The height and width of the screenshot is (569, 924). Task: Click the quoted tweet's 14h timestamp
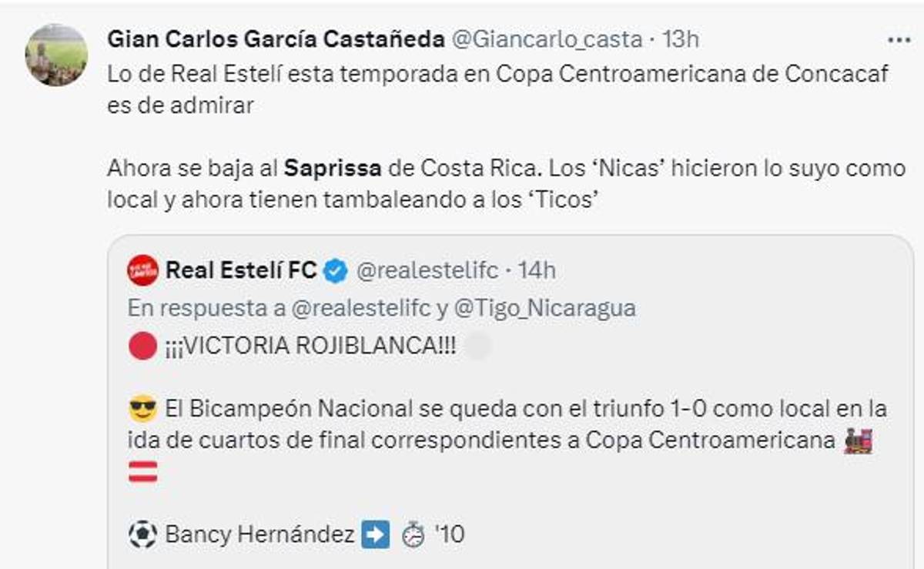537,270
